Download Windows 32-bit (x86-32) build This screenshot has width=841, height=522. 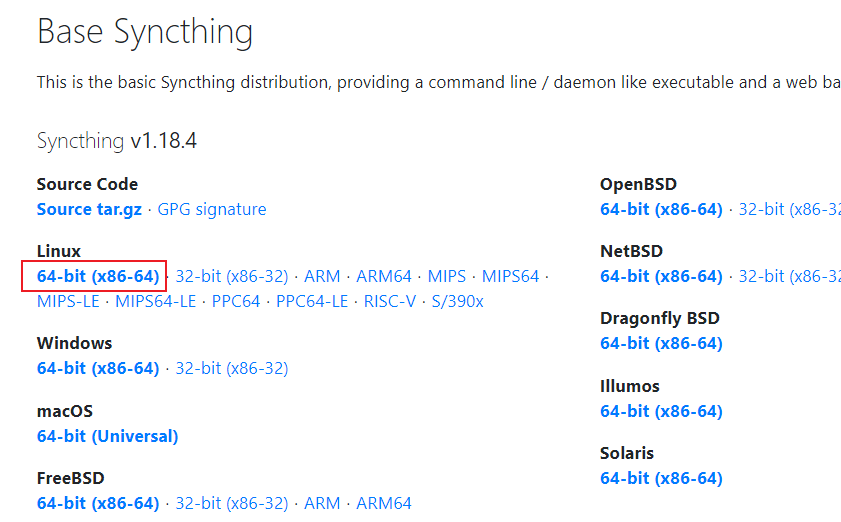point(231,368)
